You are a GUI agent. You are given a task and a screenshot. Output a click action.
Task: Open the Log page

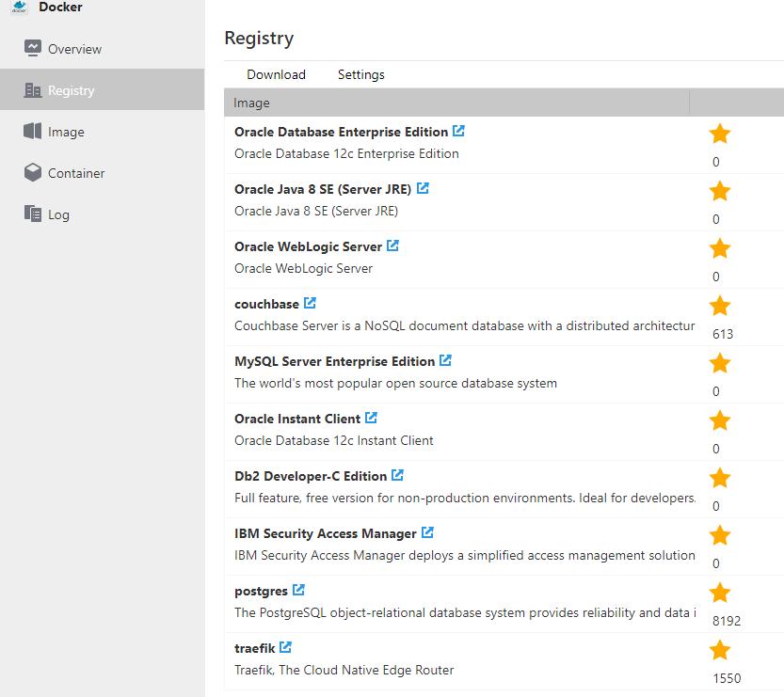click(58, 214)
